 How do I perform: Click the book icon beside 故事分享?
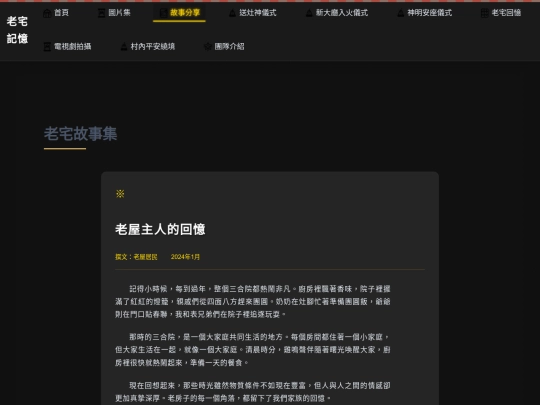click(x=164, y=13)
